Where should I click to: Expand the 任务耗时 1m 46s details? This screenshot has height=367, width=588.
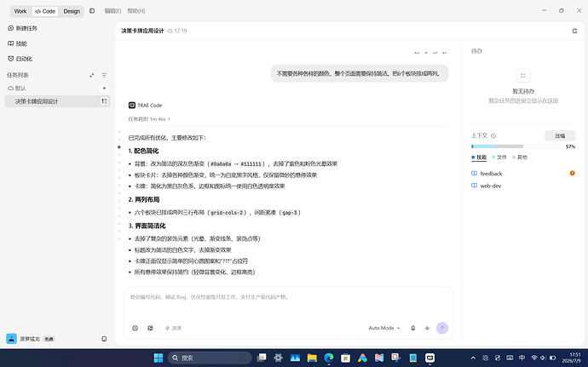(149, 119)
